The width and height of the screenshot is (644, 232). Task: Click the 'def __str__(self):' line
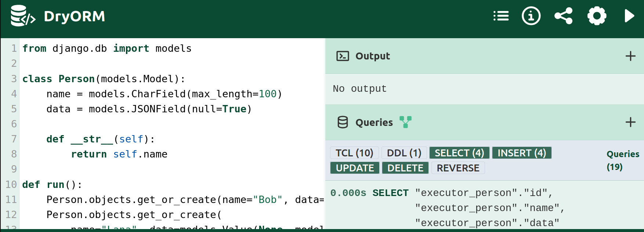pyautogui.click(x=101, y=139)
